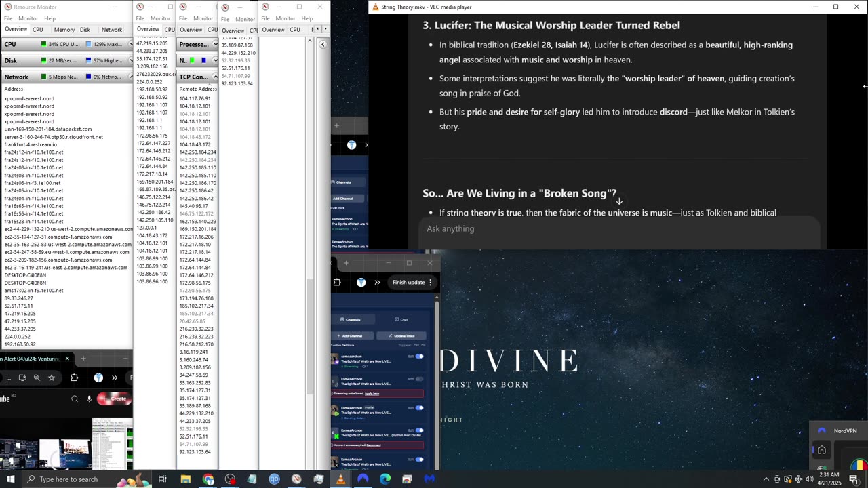Launch Microsoft Edge from the taskbar

click(x=385, y=479)
